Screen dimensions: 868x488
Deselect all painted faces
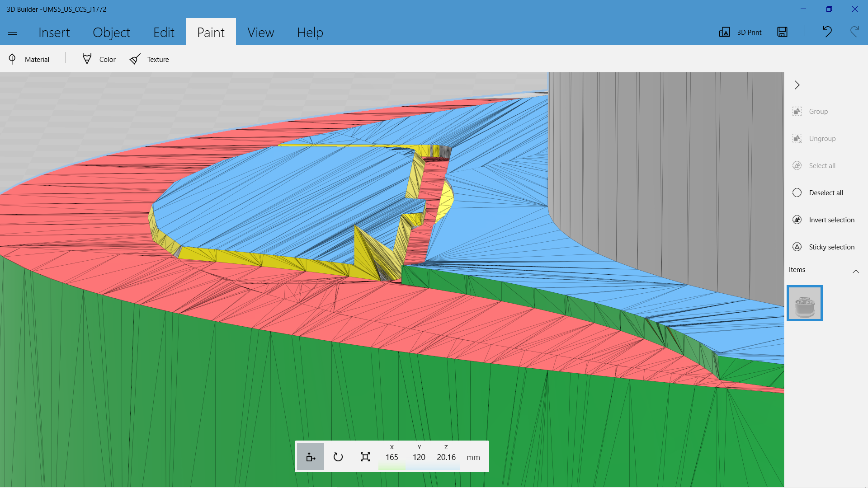[826, 192]
